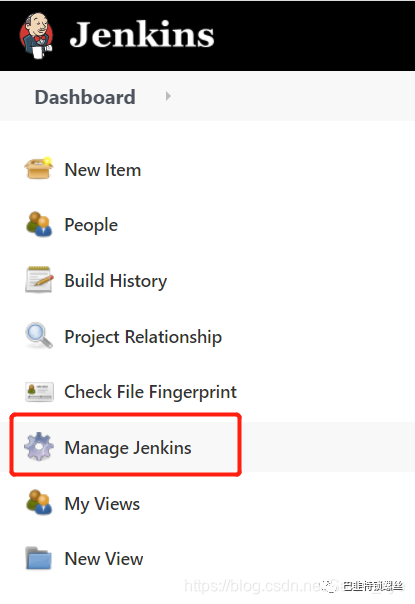Viewport: 415px width, 604px height.
Task: Expand the Dashboard breadcrumb arrow menu
Action: click(x=168, y=96)
